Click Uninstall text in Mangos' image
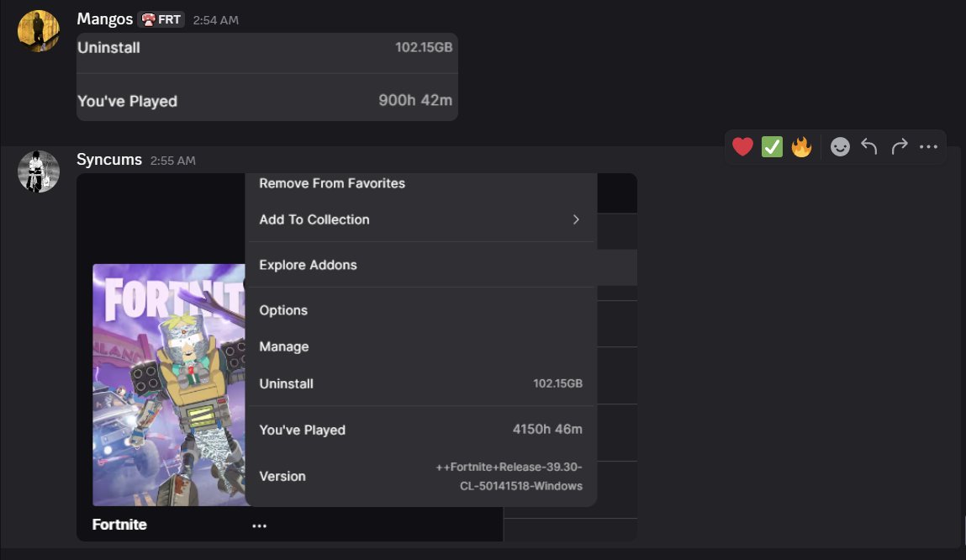 coord(109,47)
